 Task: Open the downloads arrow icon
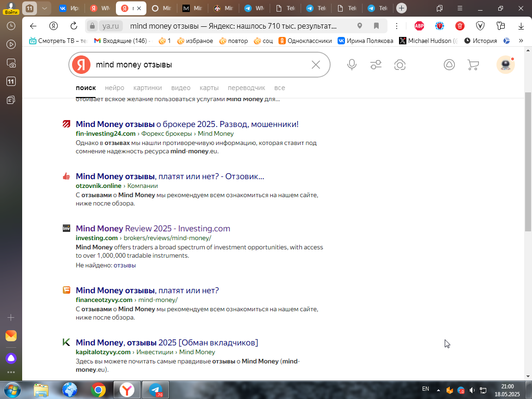click(521, 26)
